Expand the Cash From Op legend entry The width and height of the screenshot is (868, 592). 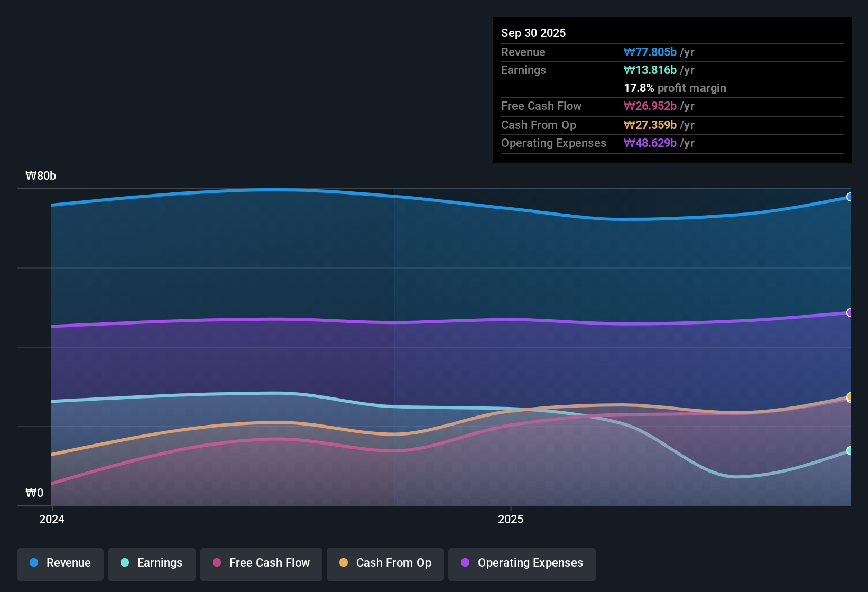(x=385, y=564)
